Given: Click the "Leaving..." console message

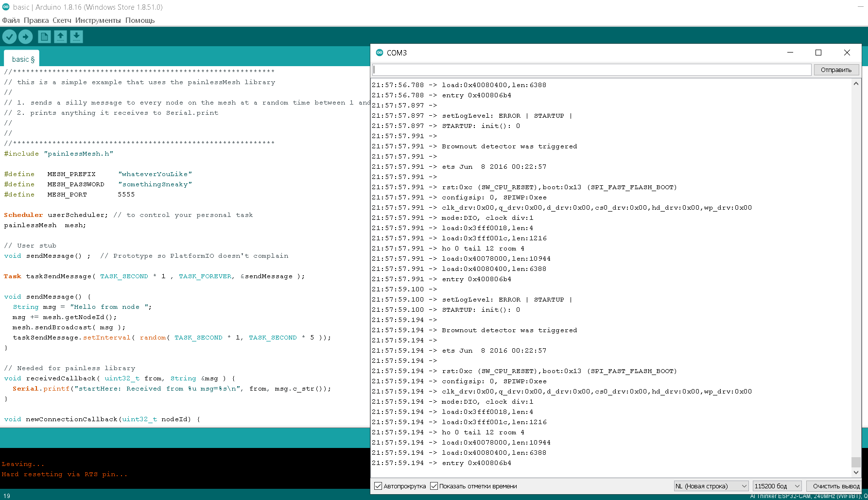Looking at the screenshot, I should click(23, 464).
